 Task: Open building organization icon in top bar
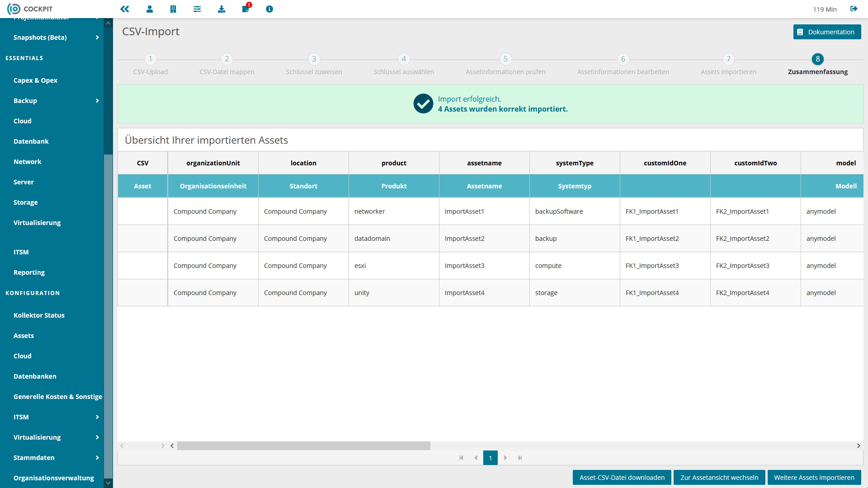(173, 9)
